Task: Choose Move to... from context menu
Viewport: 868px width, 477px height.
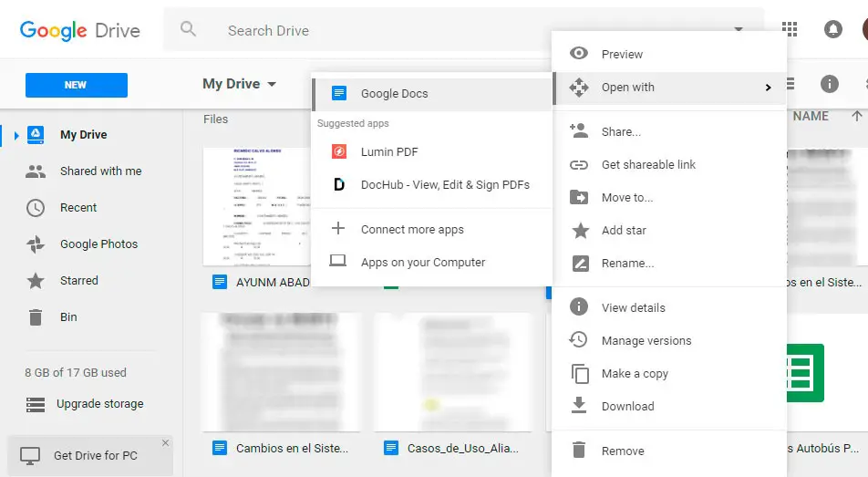Action: coord(668,198)
